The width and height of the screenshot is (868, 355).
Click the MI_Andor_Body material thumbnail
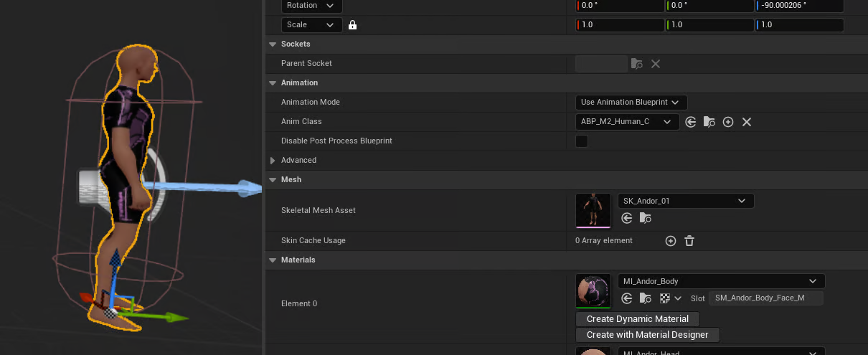click(x=593, y=290)
